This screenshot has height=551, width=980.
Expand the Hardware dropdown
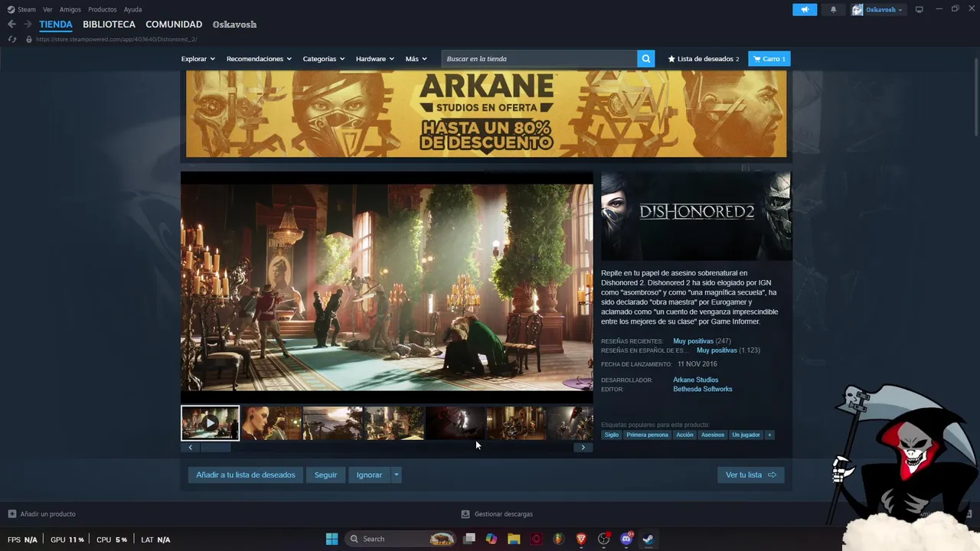pos(375,59)
